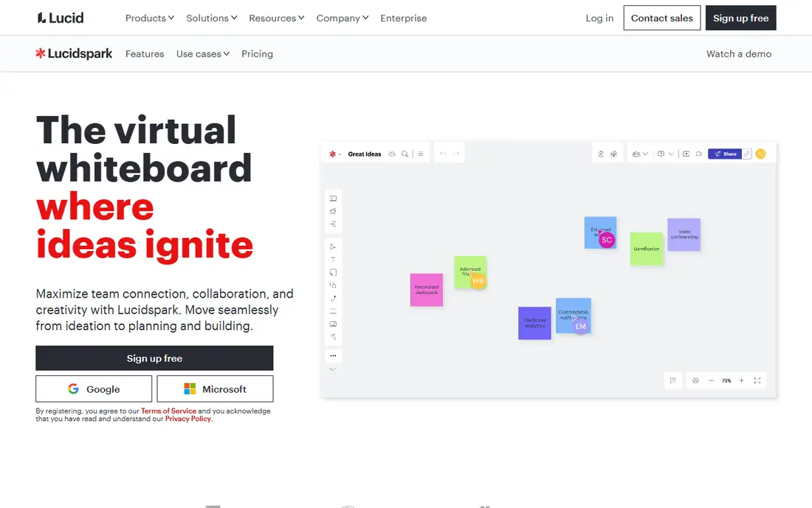This screenshot has height=508, width=812.
Task: Expand the Resources dropdown menu
Action: click(277, 18)
